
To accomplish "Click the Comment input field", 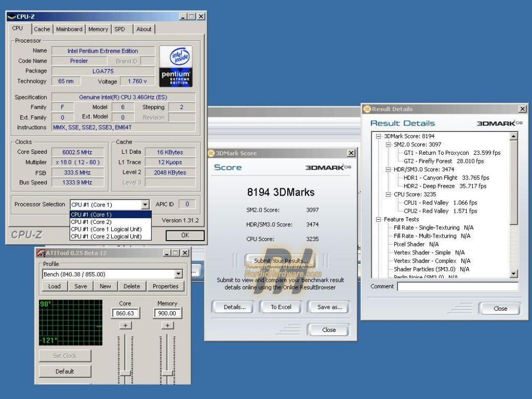I will coord(457,287).
